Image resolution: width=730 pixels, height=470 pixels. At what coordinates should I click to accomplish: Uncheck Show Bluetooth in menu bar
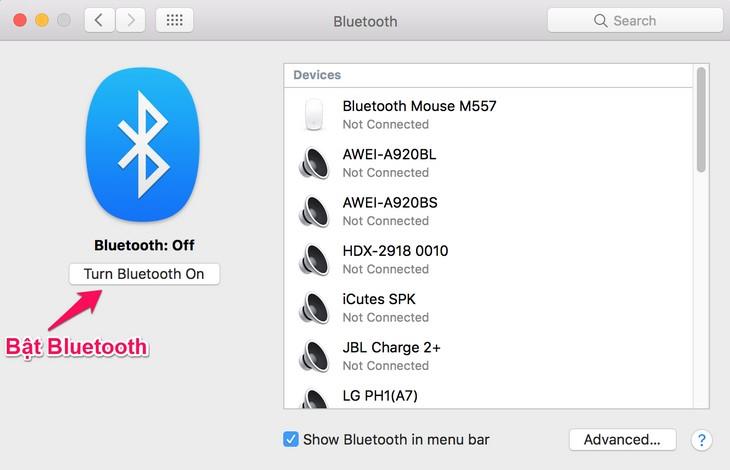pyautogui.click(x=291, y=439)
